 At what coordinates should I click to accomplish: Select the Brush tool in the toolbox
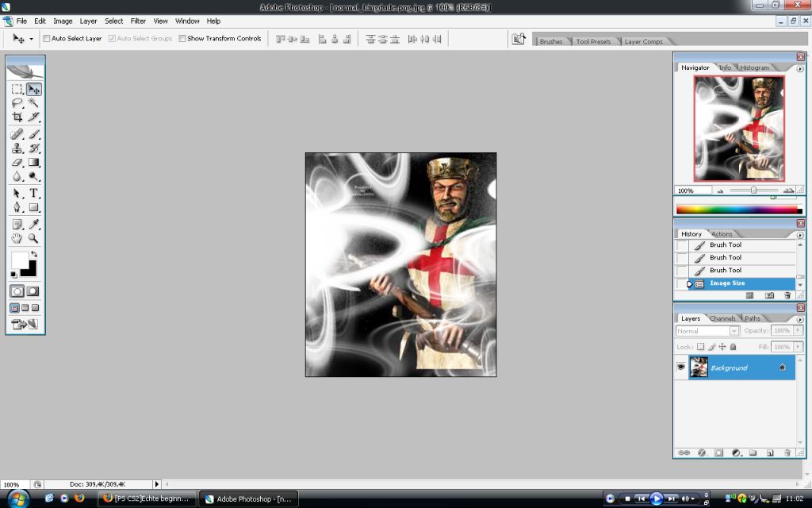click(x=33, y=134)
